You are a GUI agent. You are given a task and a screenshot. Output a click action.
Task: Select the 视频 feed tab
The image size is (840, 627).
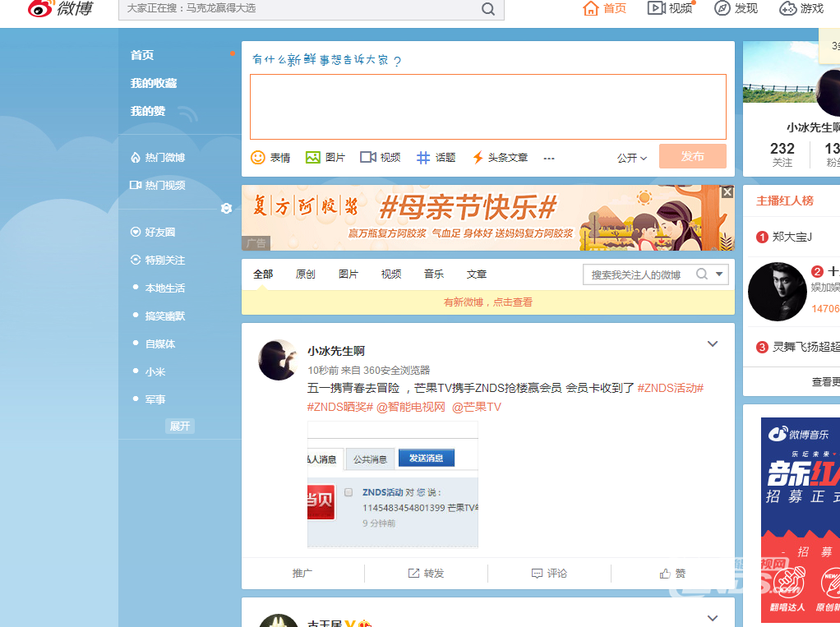(391, 274)
